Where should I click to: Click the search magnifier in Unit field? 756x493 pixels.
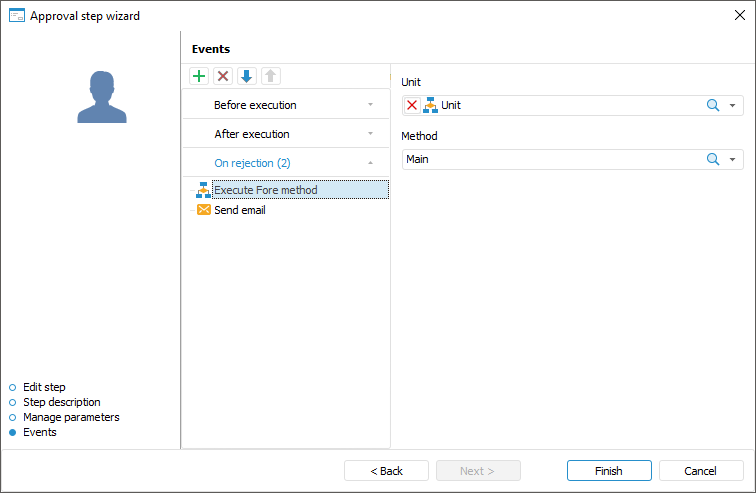[713, 105]
